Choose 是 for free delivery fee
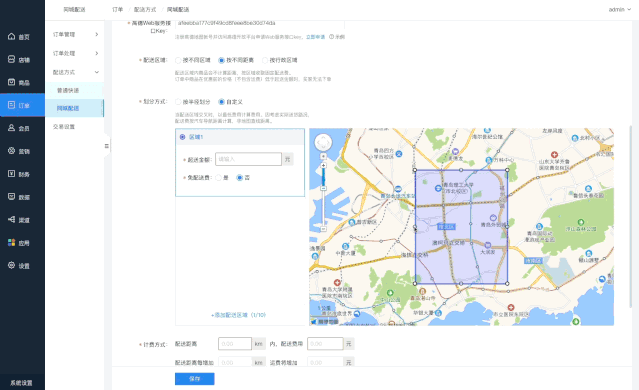 218,178
